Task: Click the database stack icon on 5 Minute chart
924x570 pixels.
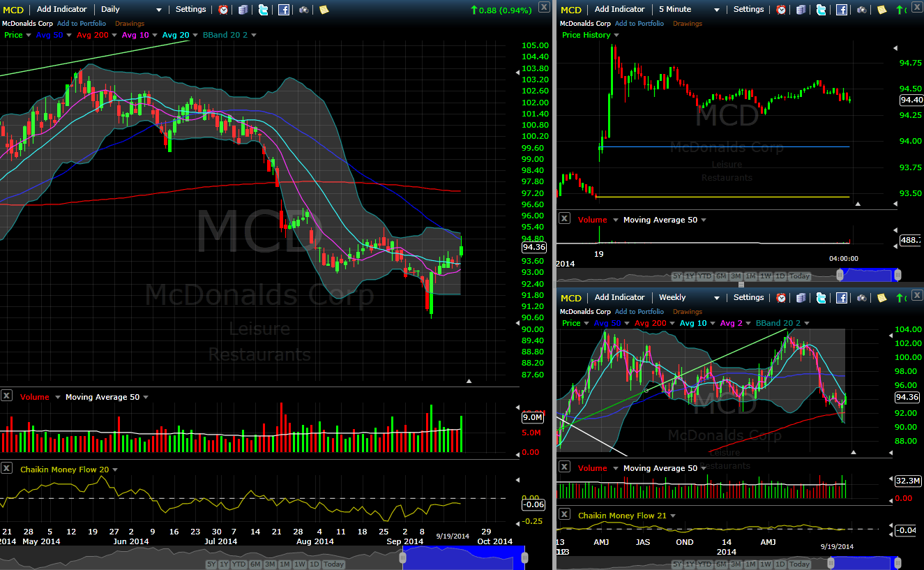Action: click(801, 10)
